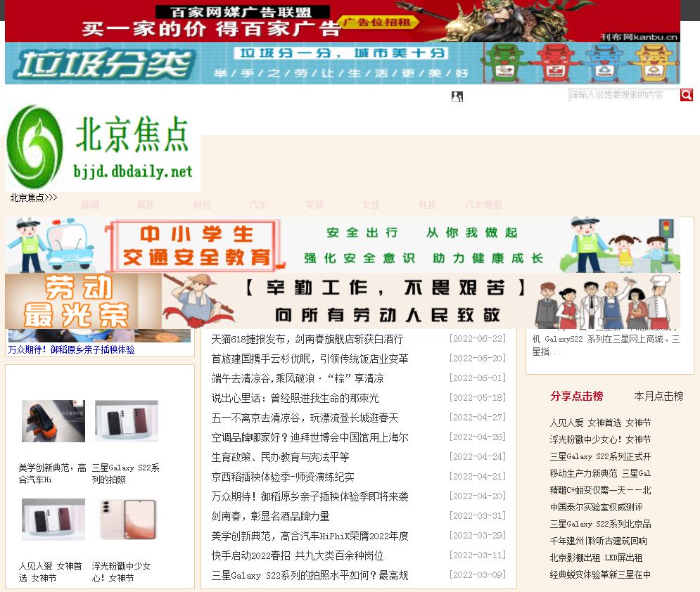700x592 pixels.
Task: Open caption 浮光粉黛中少女心 under pink phone image
Action: point(122,572)
